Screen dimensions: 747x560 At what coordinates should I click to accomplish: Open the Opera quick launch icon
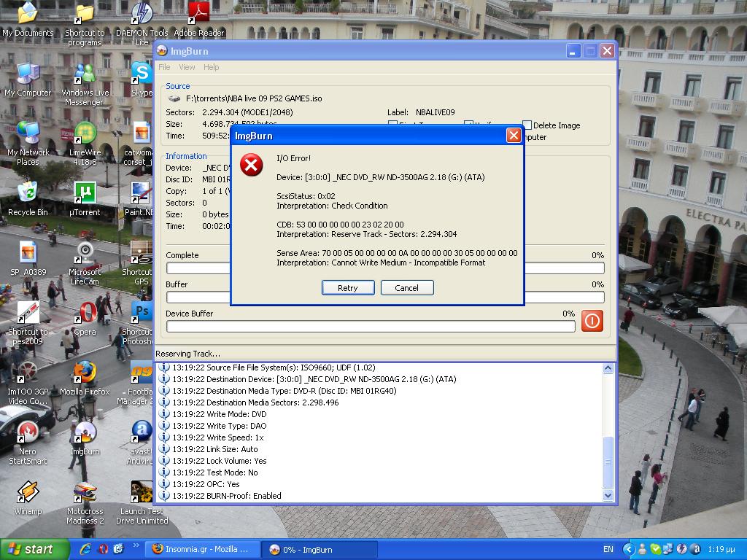tap(103, 549)
